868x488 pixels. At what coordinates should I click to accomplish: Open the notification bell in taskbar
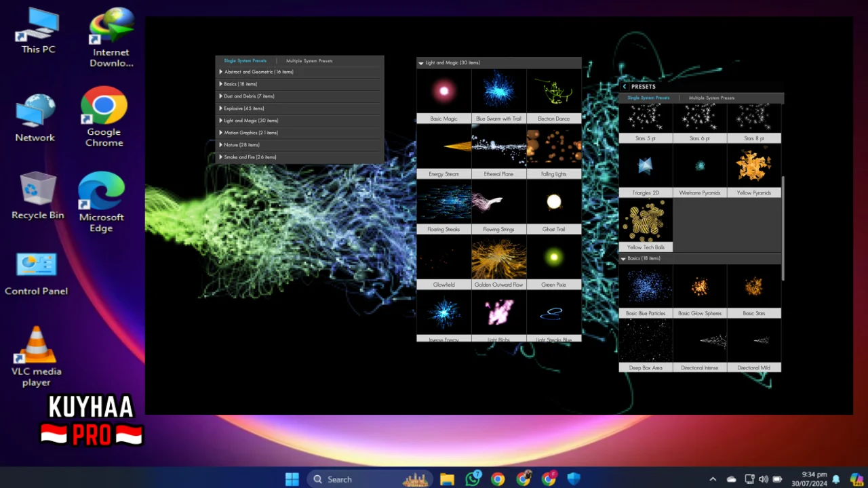(x=836, y=479)
